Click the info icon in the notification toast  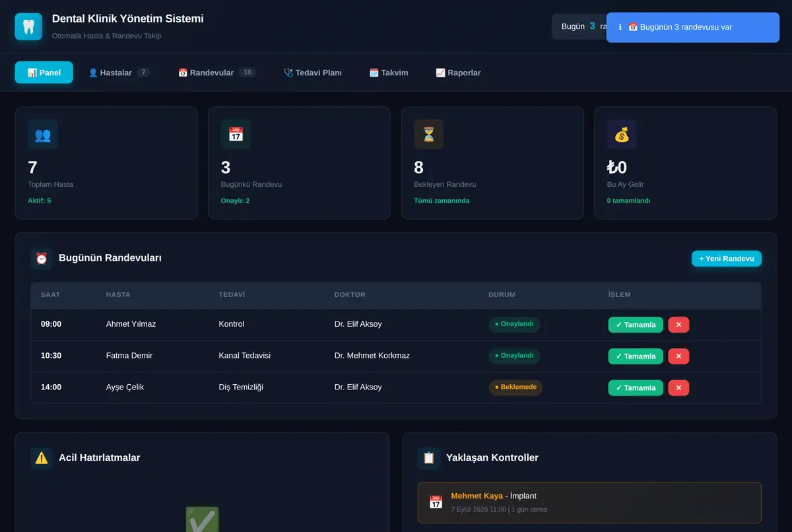point(620,27)
